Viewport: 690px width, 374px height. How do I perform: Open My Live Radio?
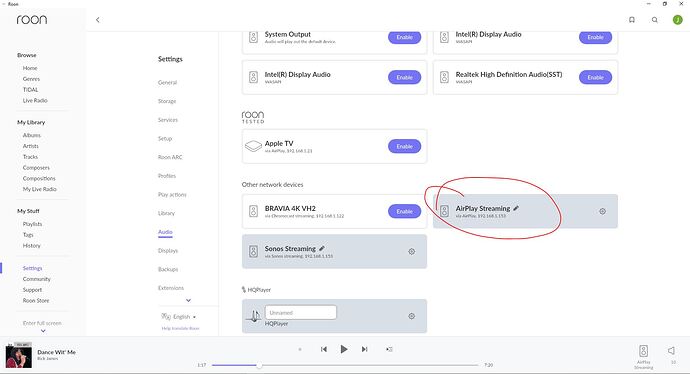pos(40,189)
